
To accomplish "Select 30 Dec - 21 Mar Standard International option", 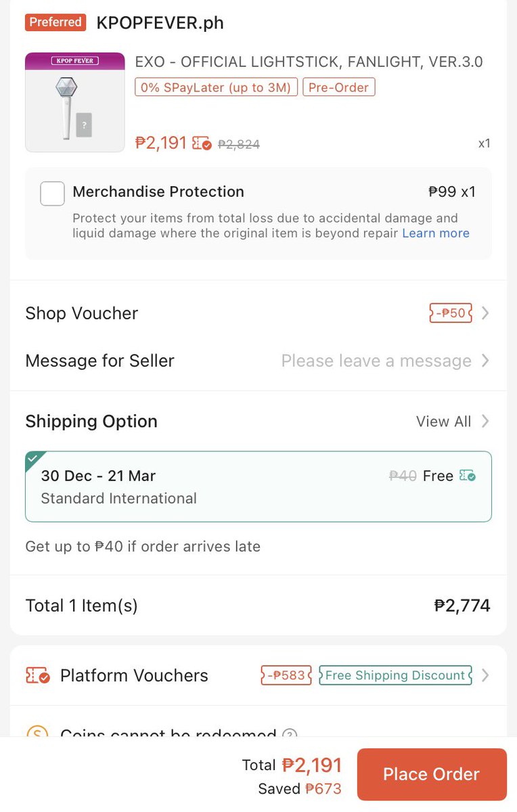I will point(258,487).
